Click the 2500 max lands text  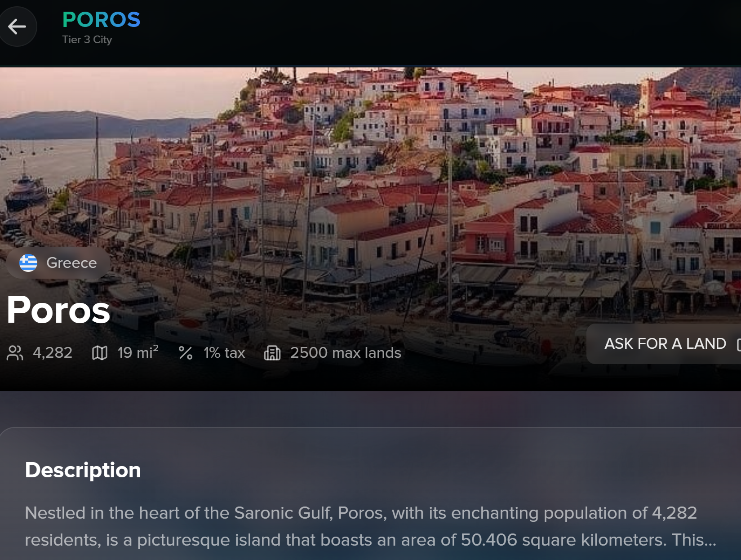(x=346, y=353)
